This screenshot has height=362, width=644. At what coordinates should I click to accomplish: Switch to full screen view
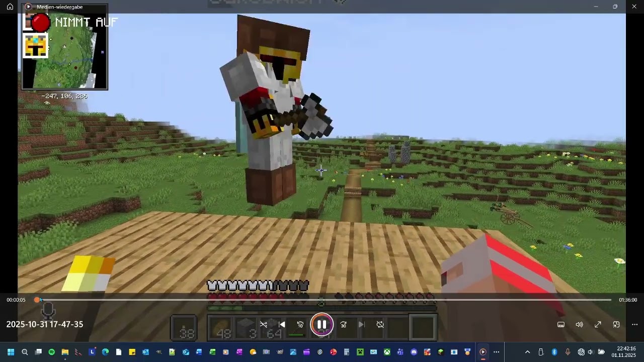coord(598,324)
